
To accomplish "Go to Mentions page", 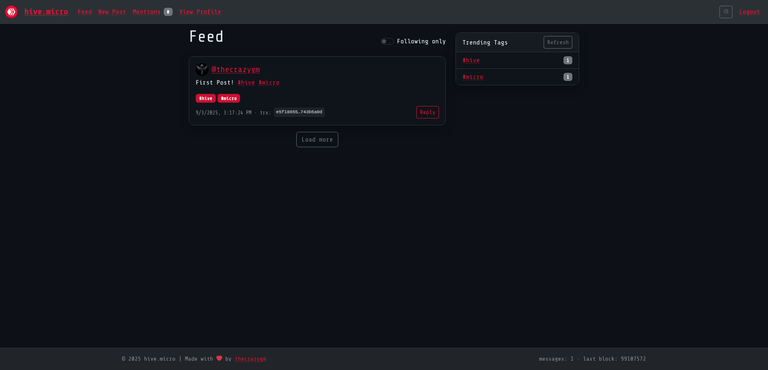I will pos(146,12).
